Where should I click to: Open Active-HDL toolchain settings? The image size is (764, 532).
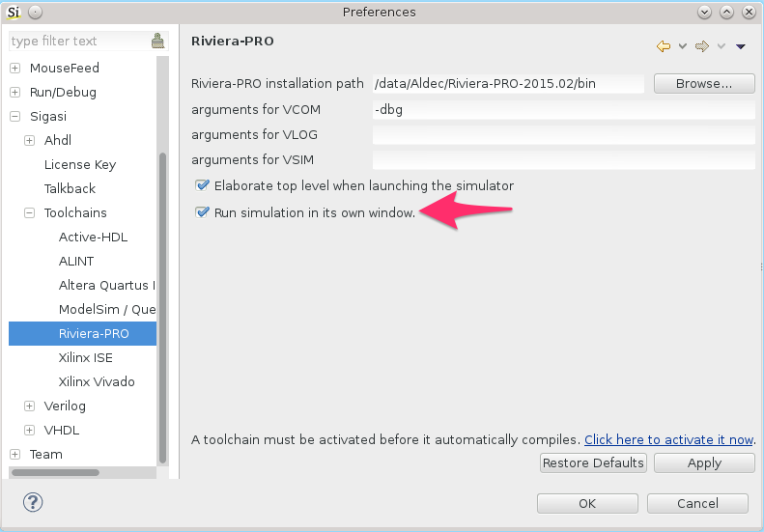click(93, 237)
